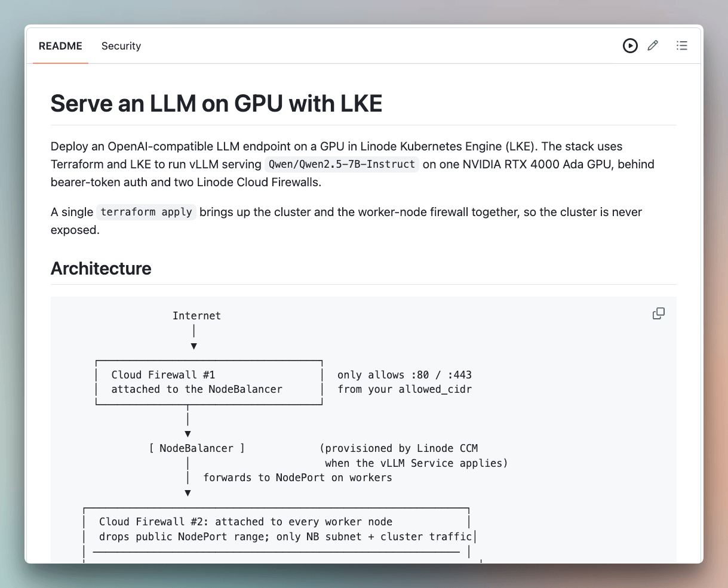Edit the README with the pencil icon
The image size is (728, 588).
pos(653,45)
